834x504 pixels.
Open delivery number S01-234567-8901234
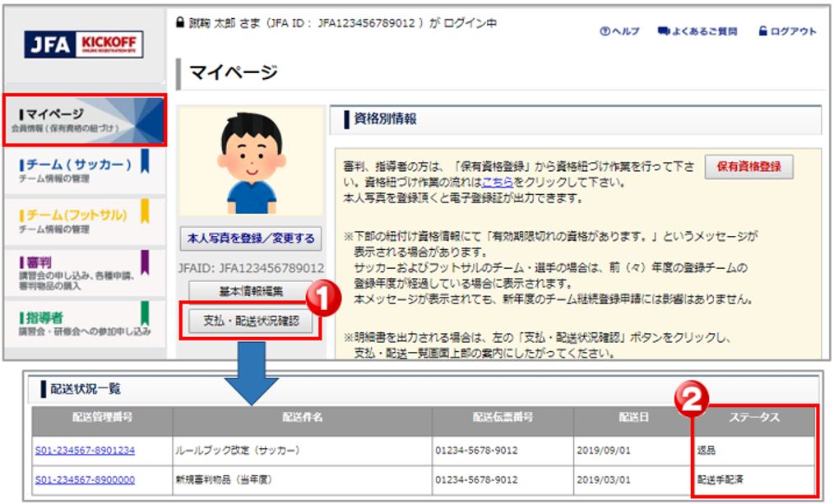click(85, 450)
